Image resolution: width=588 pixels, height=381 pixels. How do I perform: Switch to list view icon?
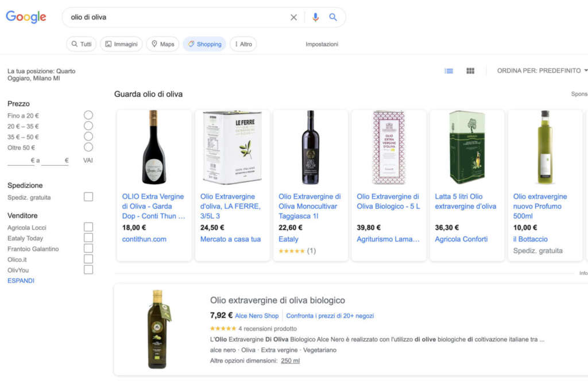pyautogui.click(x=448, y=71)
